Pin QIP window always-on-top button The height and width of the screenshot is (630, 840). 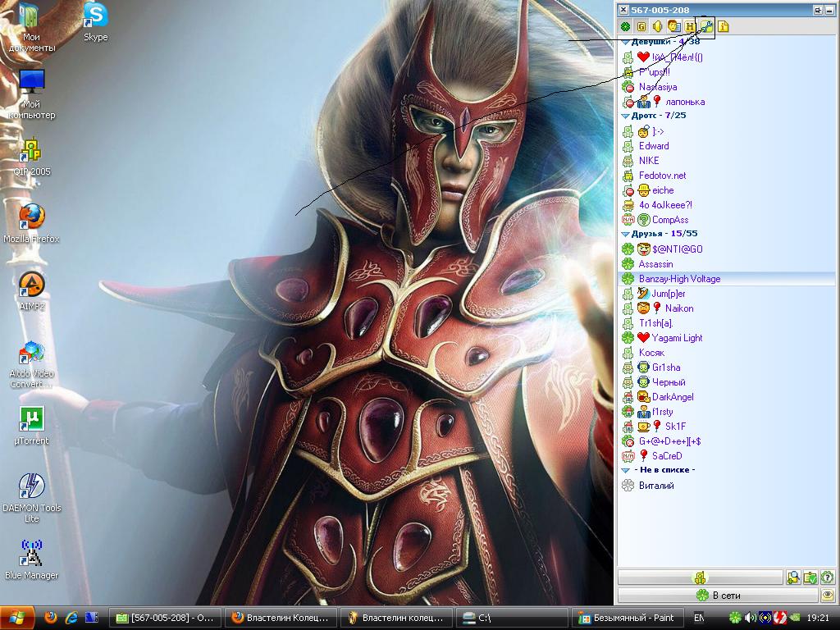(x=818, y=10)
